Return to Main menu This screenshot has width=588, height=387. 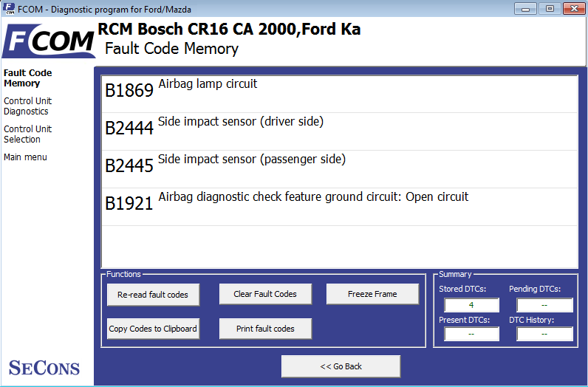tap(25, 157)
